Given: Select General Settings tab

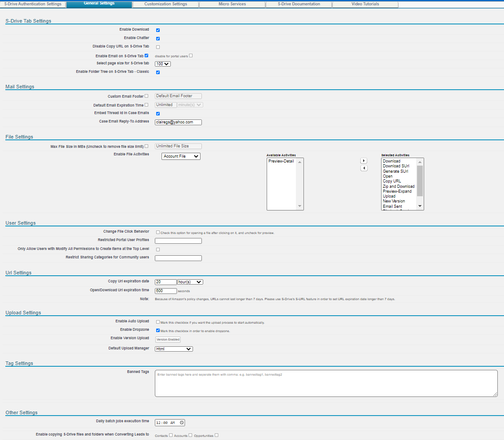Looking at the screenshot, I should (x=99, y=4).
